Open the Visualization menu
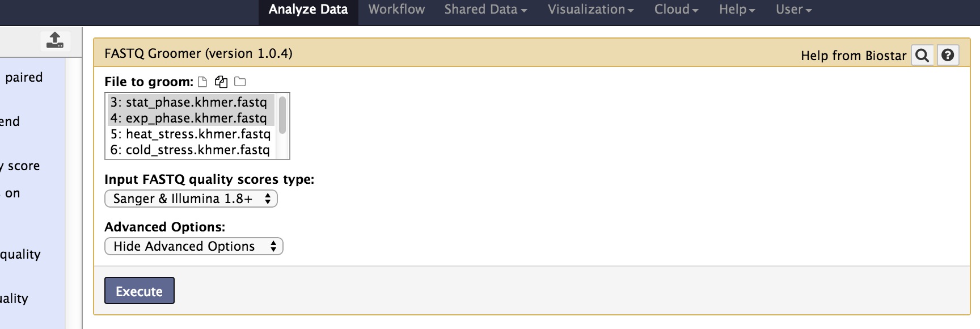The width and height of the screenshot is (980, 329). 590,10
